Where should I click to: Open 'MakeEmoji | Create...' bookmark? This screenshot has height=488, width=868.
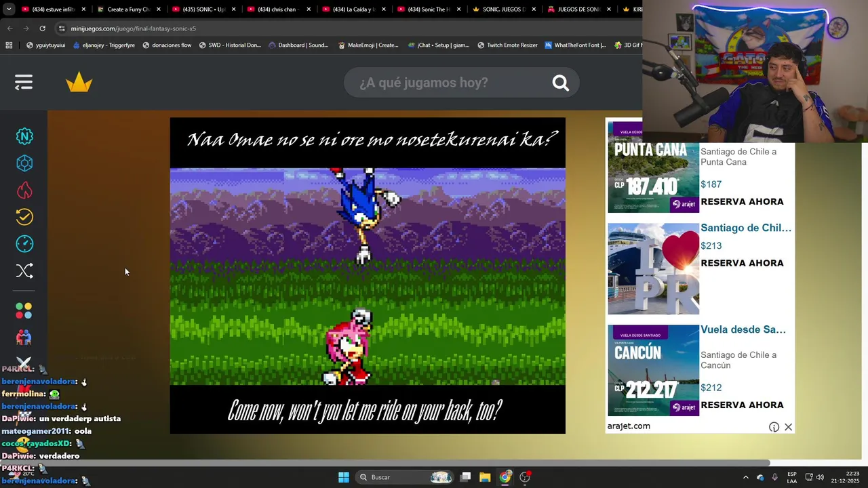click(368, 45)
